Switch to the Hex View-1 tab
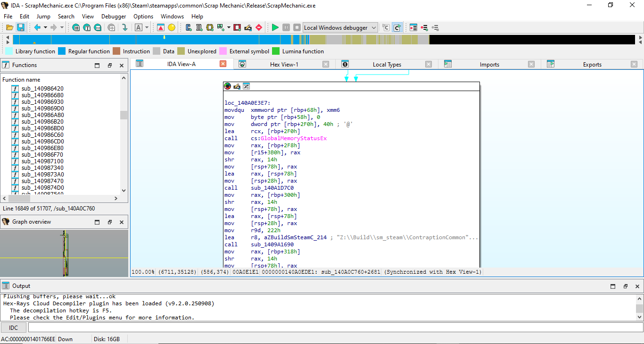Viewport: 644px width, 344px height. pyautogui.click(x=284, y=64)
